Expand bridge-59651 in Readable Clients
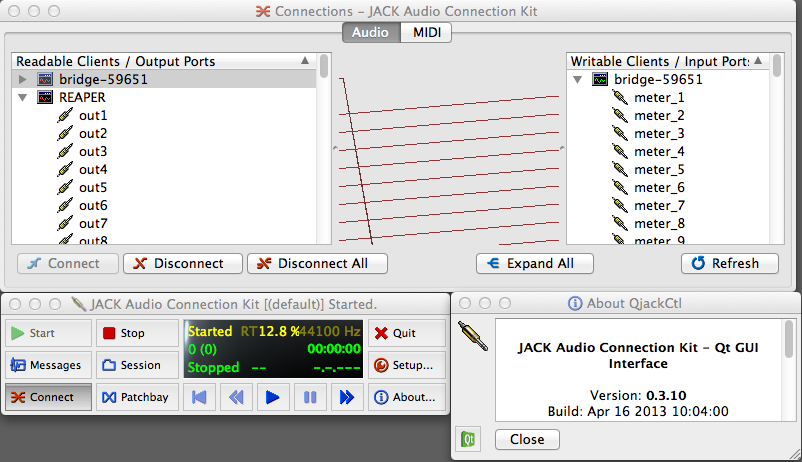Image resolution: width=802 pixels, height=462 pixels. coord(23,79)
